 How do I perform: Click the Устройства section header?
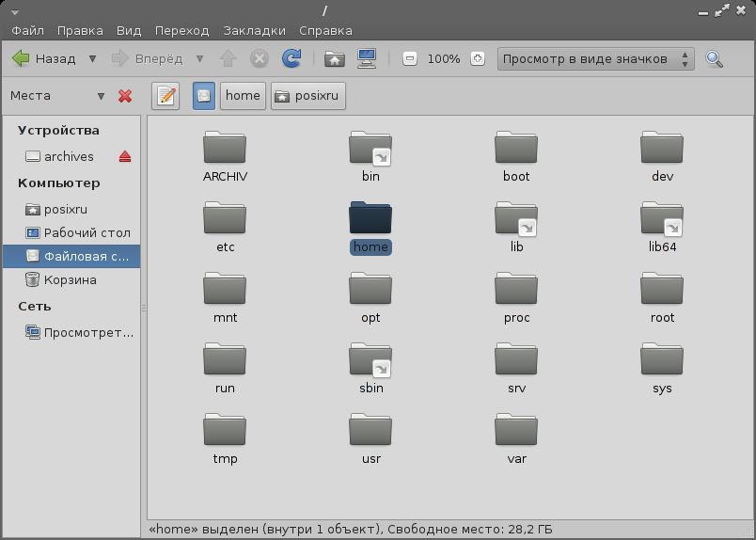coord(58,130)
